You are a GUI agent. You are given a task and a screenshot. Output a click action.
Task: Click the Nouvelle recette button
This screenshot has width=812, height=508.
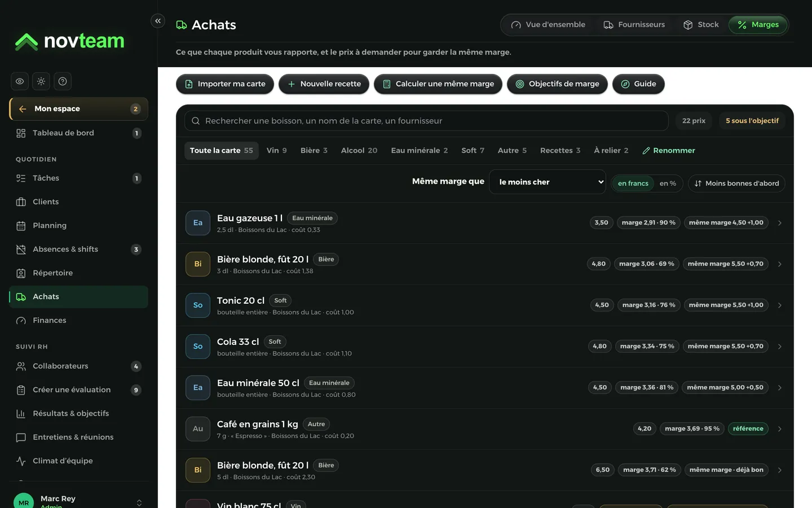tap(324, 84)
